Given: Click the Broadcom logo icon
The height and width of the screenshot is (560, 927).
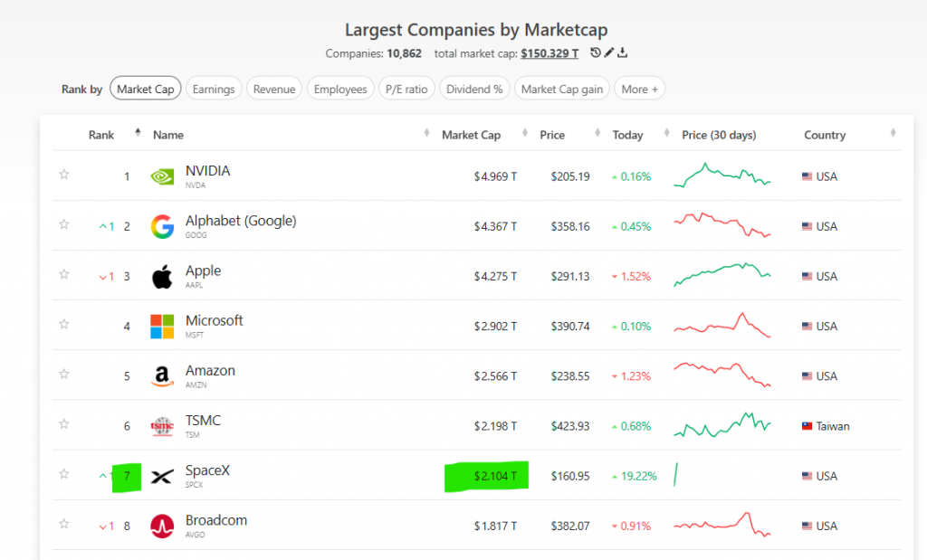Looking at the screenshot, I should point(162,527).
